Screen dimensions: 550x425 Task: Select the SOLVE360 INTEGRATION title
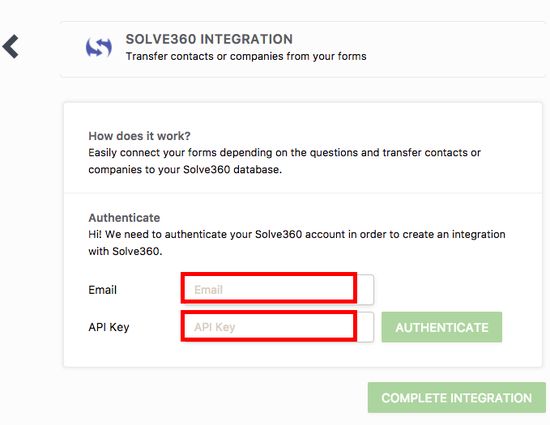click(209, 39)
